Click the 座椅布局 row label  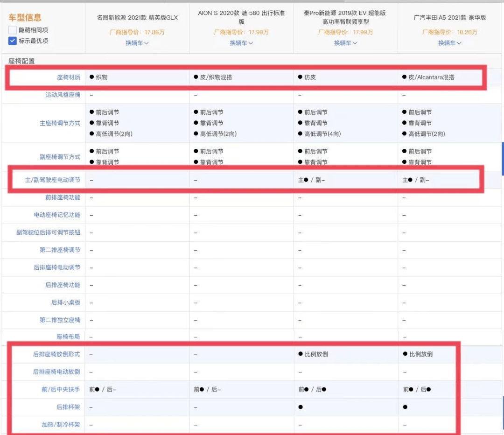tap(68, 337)
